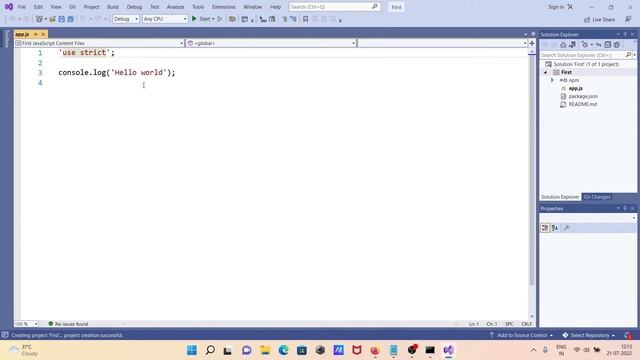
Task: Click the Sync with Active Document icon
Action: (x=598, y=45)
